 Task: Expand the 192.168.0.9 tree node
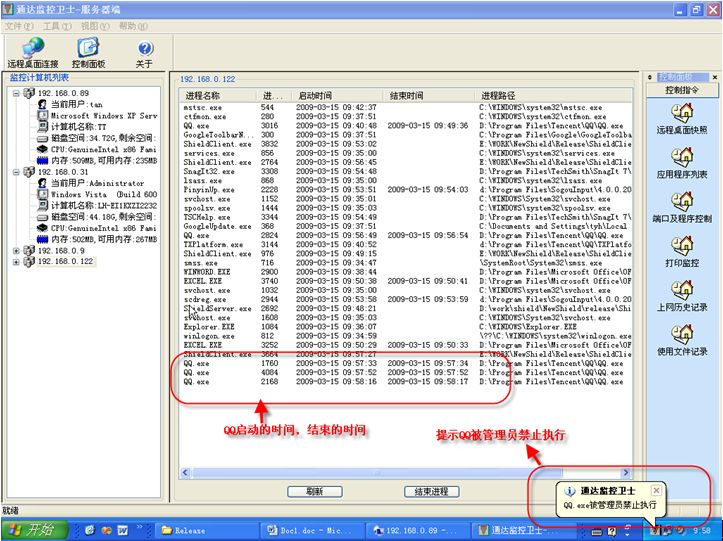[16, 250]
